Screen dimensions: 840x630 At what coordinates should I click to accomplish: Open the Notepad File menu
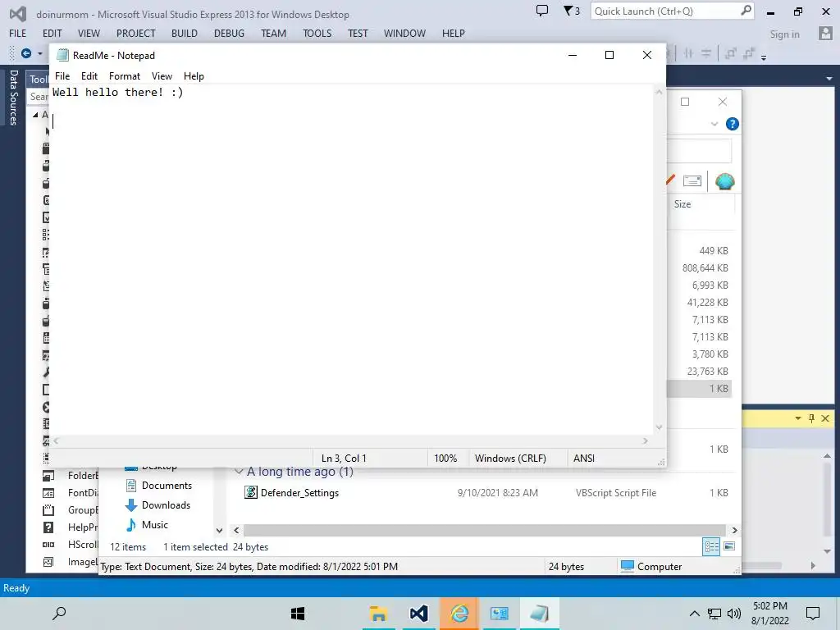(x=62, y=76)
